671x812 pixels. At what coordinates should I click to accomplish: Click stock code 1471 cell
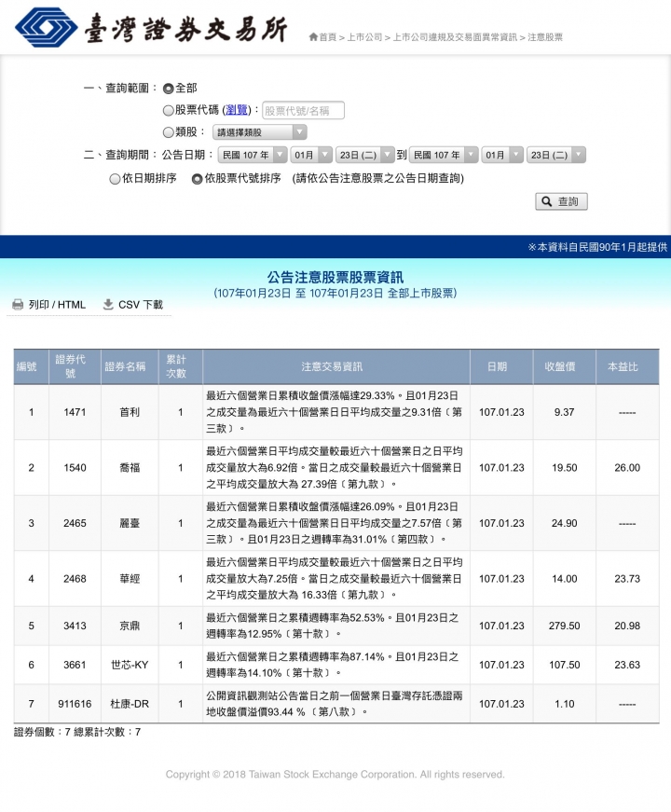[x=75, y=412]
